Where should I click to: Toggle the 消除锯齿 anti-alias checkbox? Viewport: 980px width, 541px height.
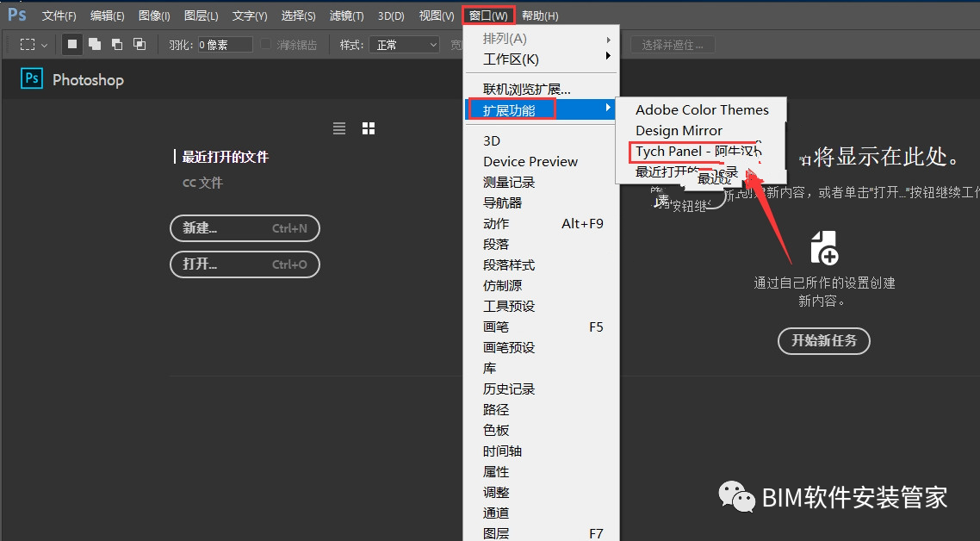click(x=265, y=45)
